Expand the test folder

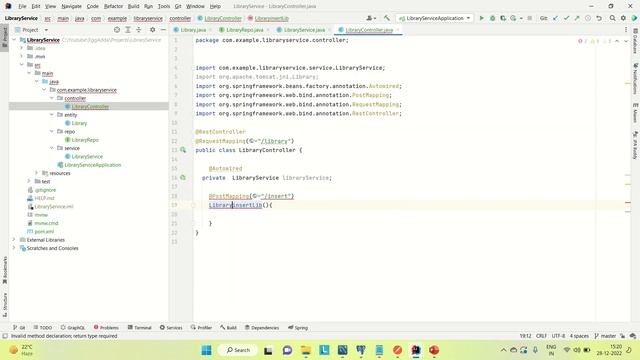[29, 181]
